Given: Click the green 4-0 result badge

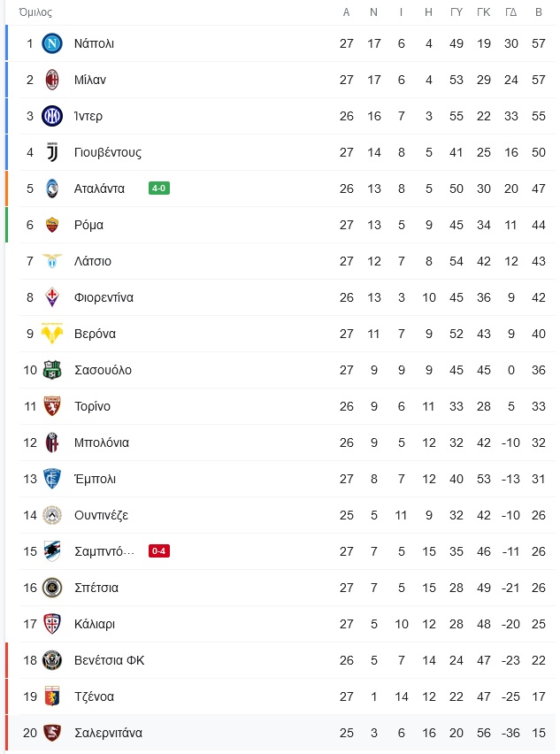Looking at the screenshot, I should [x=159, y=188].
